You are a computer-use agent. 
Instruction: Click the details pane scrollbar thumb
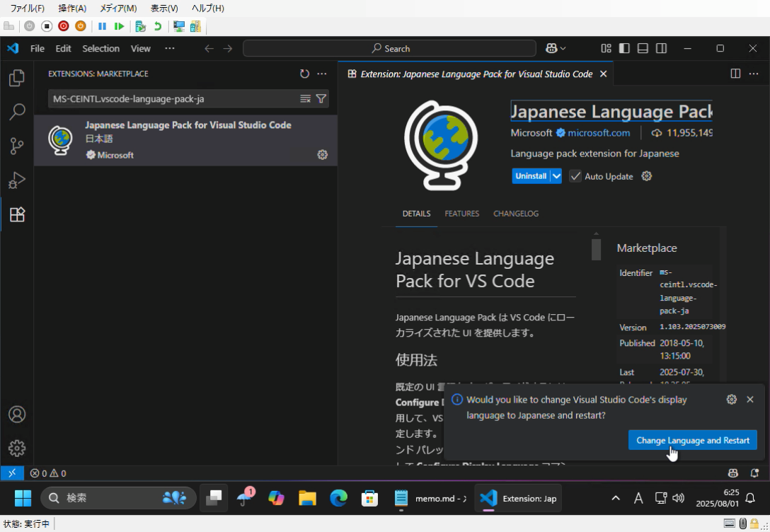pyautogui.click(x=596, y=249)
